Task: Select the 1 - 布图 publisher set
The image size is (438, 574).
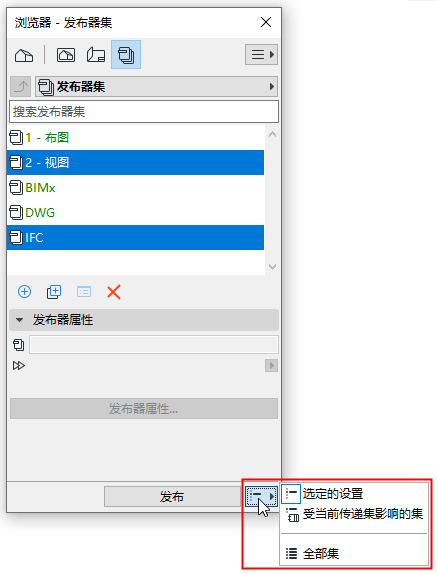Action: point(136,138)
